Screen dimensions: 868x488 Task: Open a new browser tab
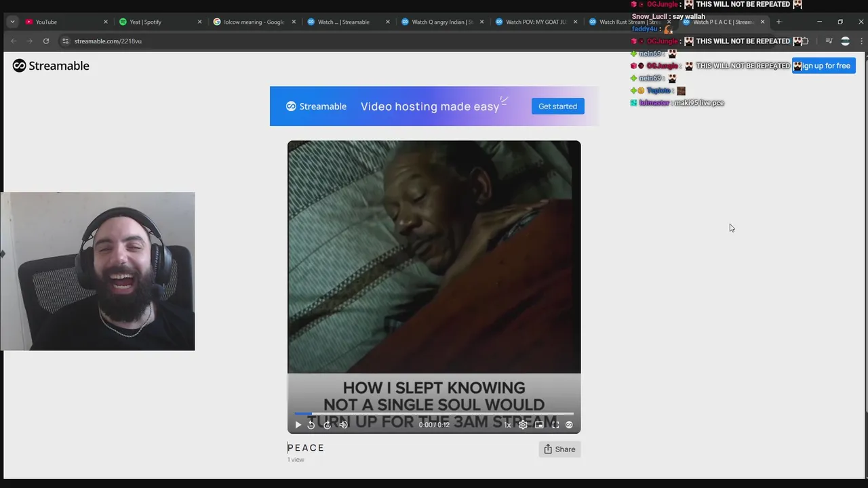coord(778,22)
